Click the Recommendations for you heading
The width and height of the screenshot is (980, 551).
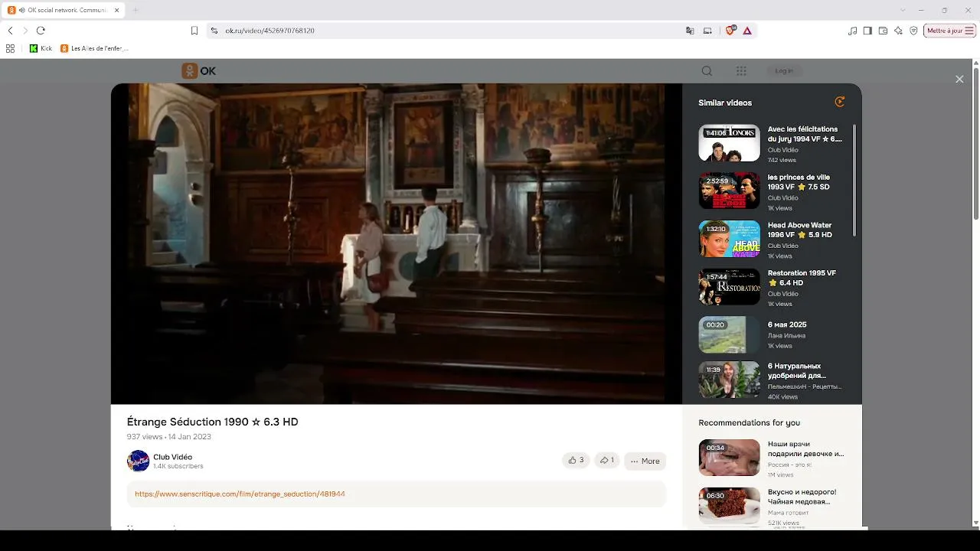click(750, 422)
